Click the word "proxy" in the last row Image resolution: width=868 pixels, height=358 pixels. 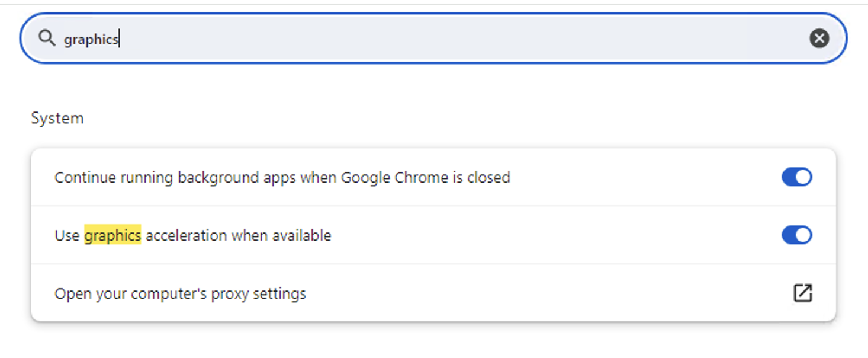click(x=229, y=294)
